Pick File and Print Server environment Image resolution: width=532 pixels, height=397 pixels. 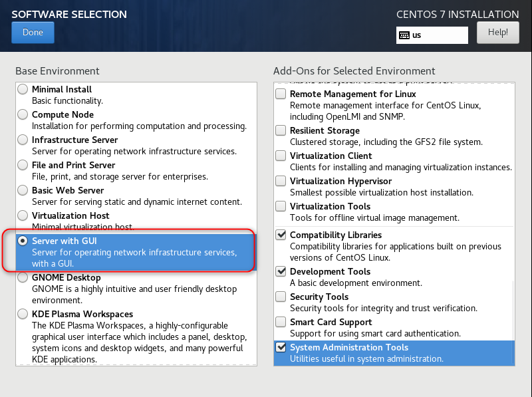(x=23, y=166)
